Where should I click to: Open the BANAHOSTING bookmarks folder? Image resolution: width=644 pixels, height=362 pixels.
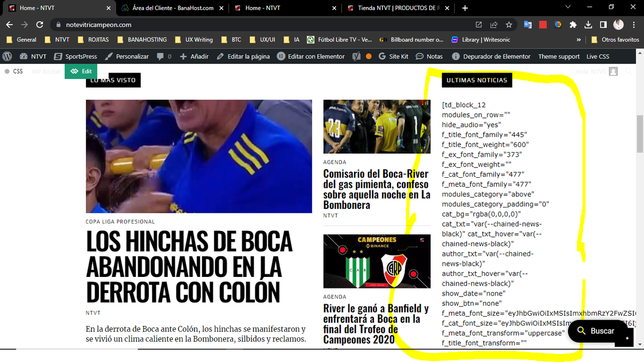(142, 39)
